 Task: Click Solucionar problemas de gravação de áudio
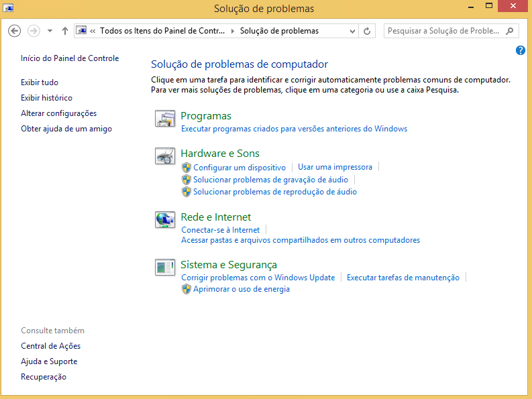[271, 180]
